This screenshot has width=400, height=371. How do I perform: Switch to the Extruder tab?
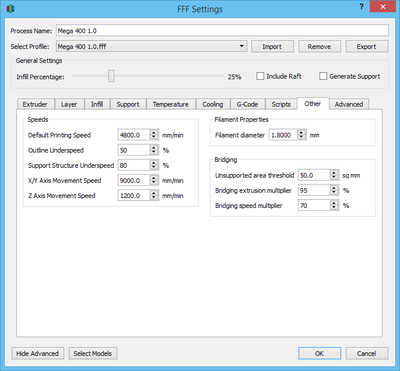pyautogui.click(x=35, y=104)
